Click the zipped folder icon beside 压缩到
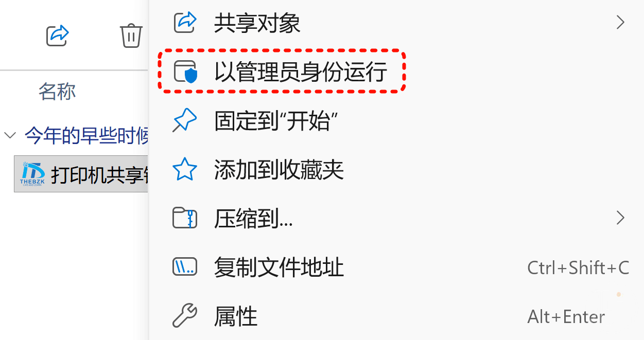The image size is (644, 340). pyautogui.click(x=184, y=218)
